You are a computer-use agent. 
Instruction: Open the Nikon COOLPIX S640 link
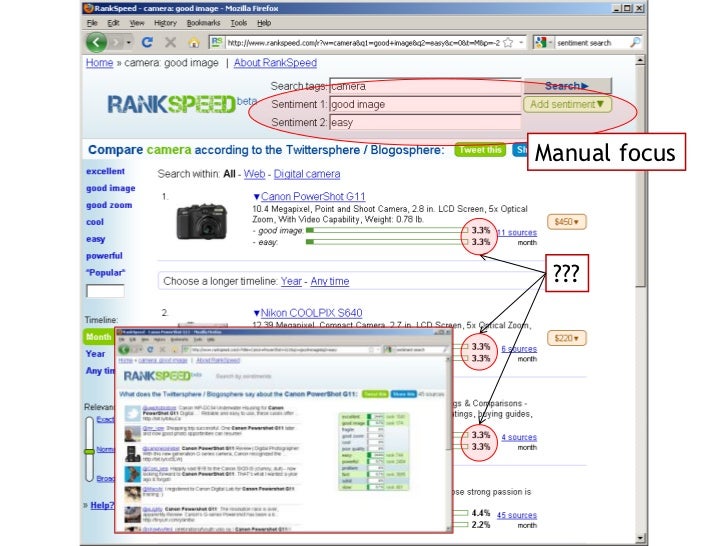click(312, 313)
